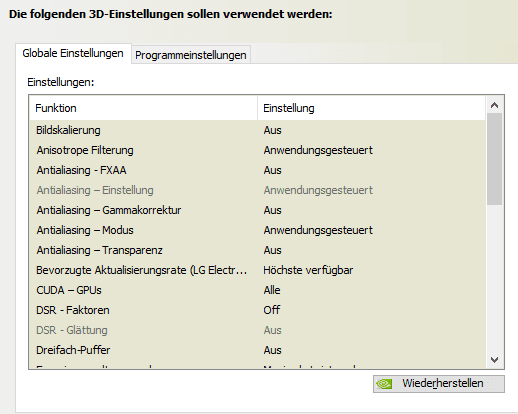Select the Antialiasing – Transparenz row
The height and width of the screenshot is (414, 518).
click(x=257, y=250)
